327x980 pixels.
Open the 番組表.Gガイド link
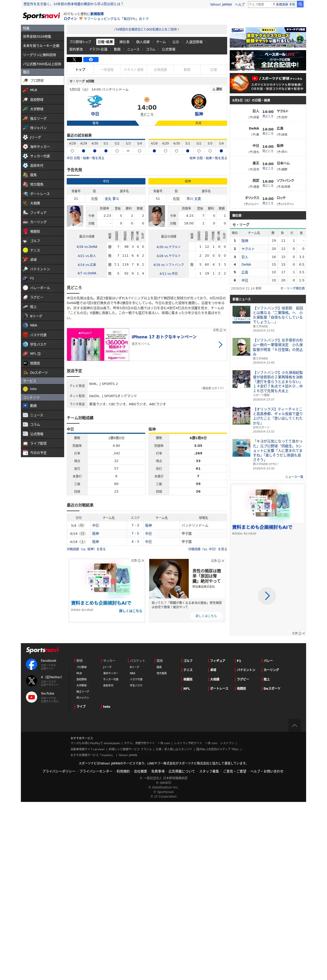click(213, 388)
